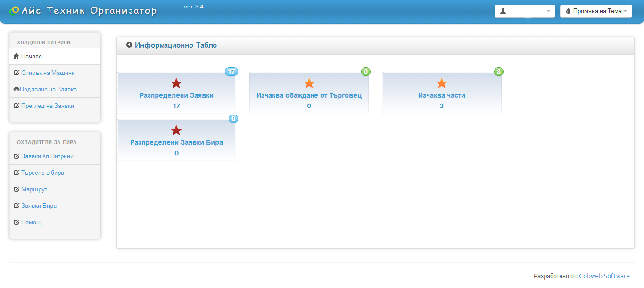This screenshot has height=288, width=644.
Task: Click the ОХЛАДИТЕЛИ ЗА БИРА section header
Action: [47, 142]
